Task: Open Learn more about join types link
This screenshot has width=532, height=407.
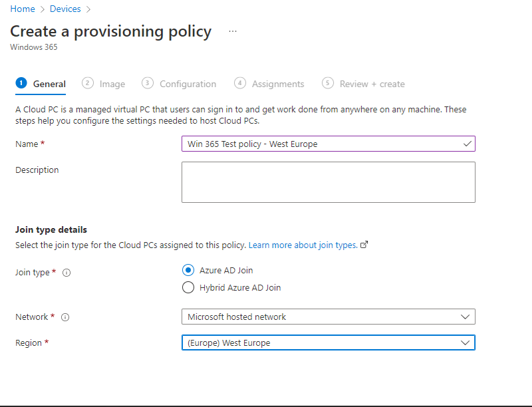Action: (303, 245)
